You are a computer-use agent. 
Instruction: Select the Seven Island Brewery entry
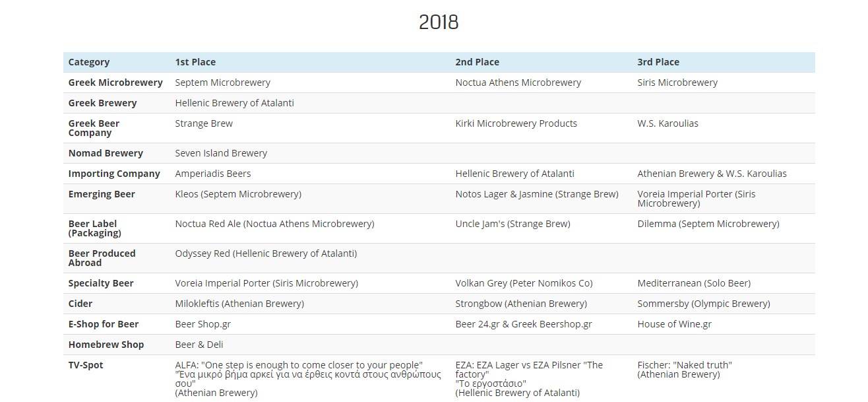(221, 153)
